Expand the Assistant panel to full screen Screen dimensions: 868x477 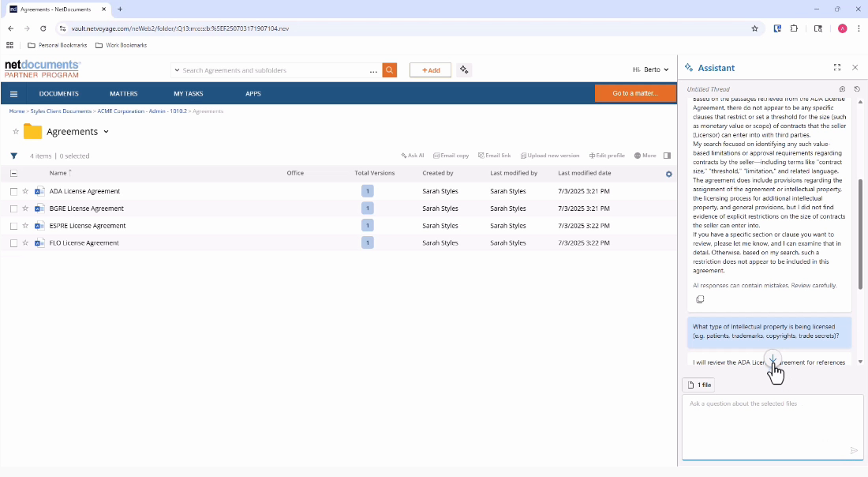(x=837, y=68)
